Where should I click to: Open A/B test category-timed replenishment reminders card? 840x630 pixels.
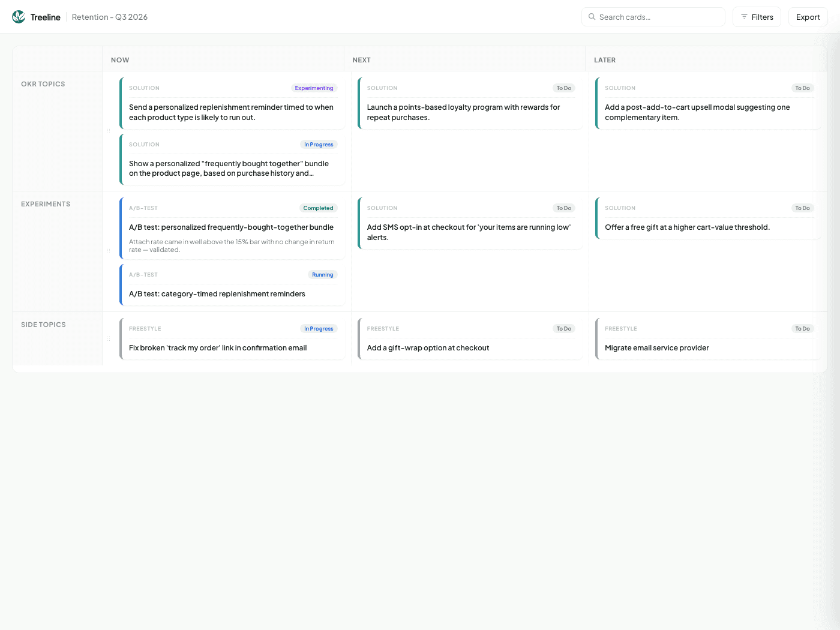(x=232, y=285)
